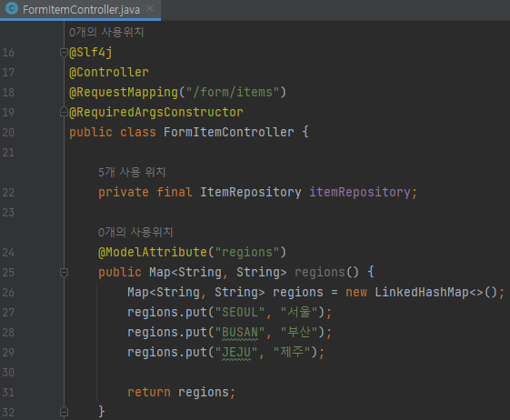This screenshot has height=420, width=510.
Task: Open the '0개의 사용위치' hint above @ModelAttribute
Action: point(135,232)
